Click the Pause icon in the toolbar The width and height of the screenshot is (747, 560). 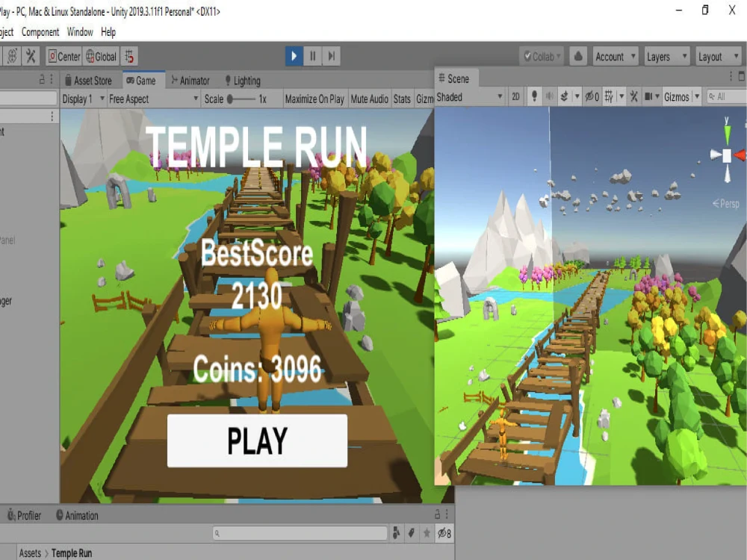pyautogui.click(x=312, y=55)
